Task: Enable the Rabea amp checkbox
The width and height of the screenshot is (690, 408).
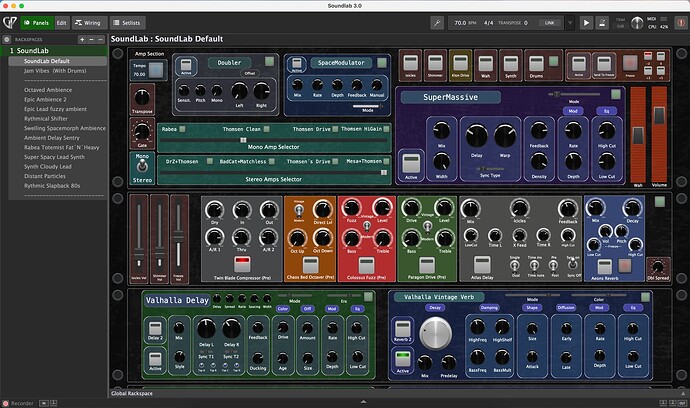Action: [x=182, y=129]
